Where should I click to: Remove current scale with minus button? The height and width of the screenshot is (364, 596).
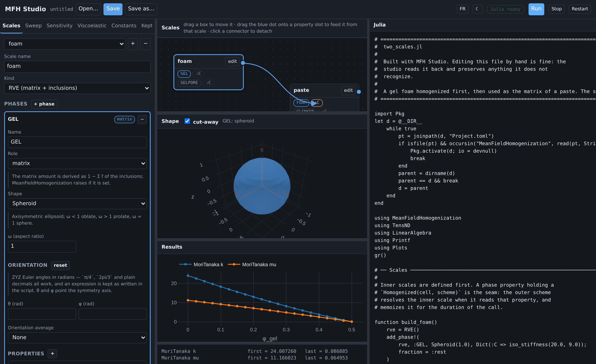145,44
